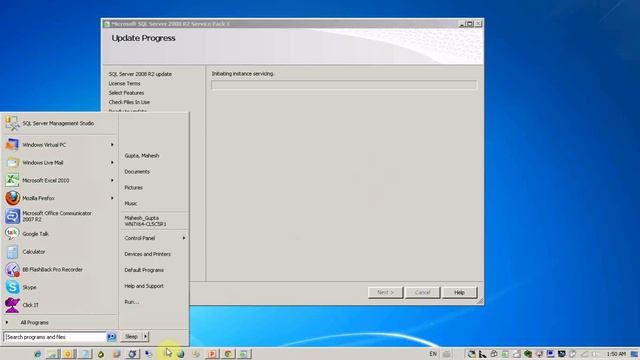Click Initiating instance servicing status text
This screenshot has width=640, height=360.
pyautogui.click(x=242, y=73)
